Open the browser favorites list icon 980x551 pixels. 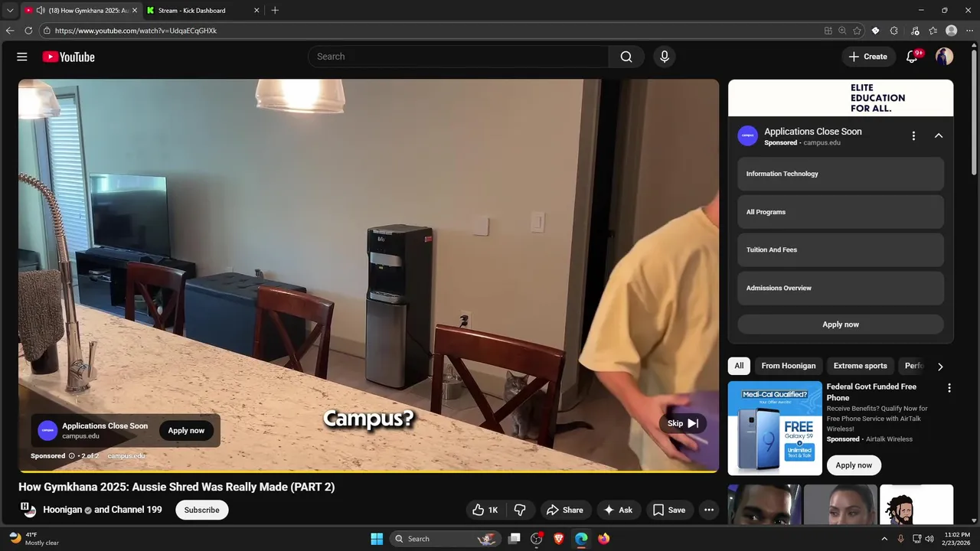933,31
